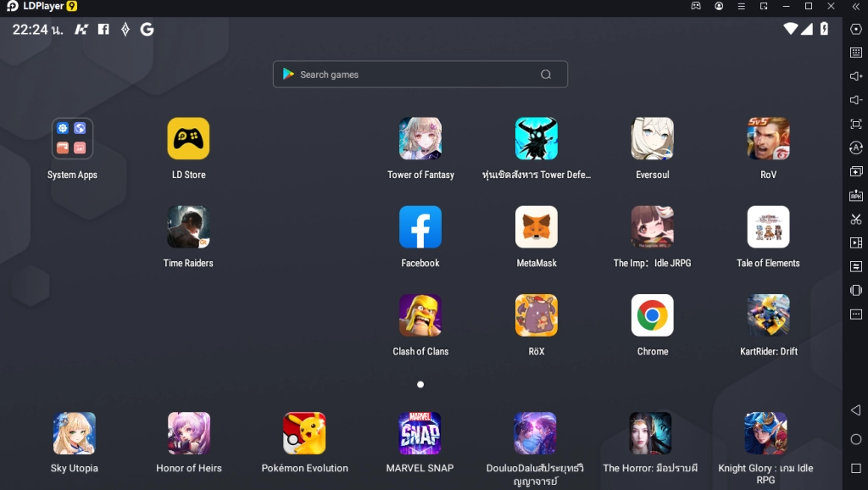Launch the LD Store app
The image size is (868, 490).
coord(188,138)
